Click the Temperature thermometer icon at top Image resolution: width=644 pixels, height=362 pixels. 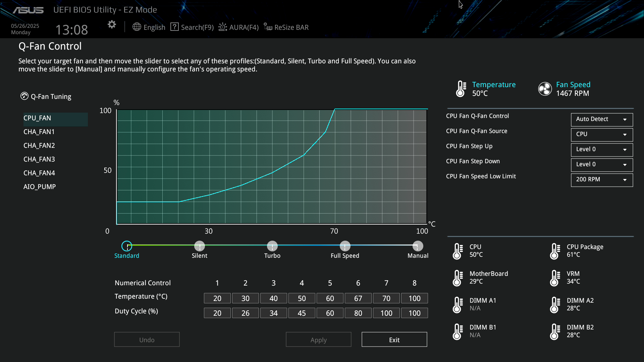click(461, 89)
